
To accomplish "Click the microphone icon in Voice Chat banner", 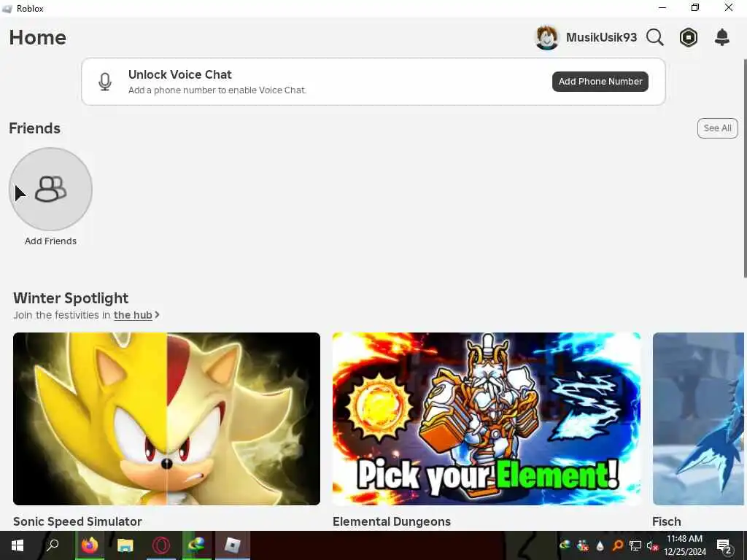I will [x=105, y=82].
